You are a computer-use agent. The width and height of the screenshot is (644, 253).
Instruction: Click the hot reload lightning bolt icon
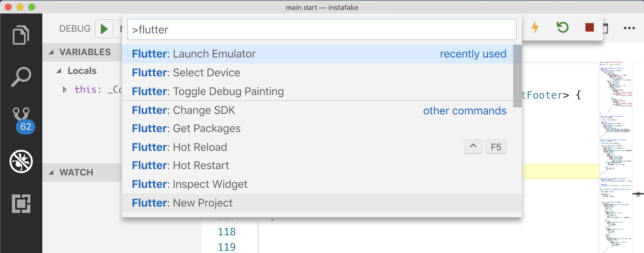pyautogui.click(x=535, y=27)
